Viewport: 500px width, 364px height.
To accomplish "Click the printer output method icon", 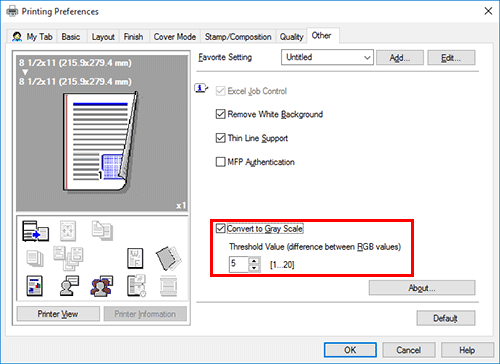I will [x=35, y=231].
